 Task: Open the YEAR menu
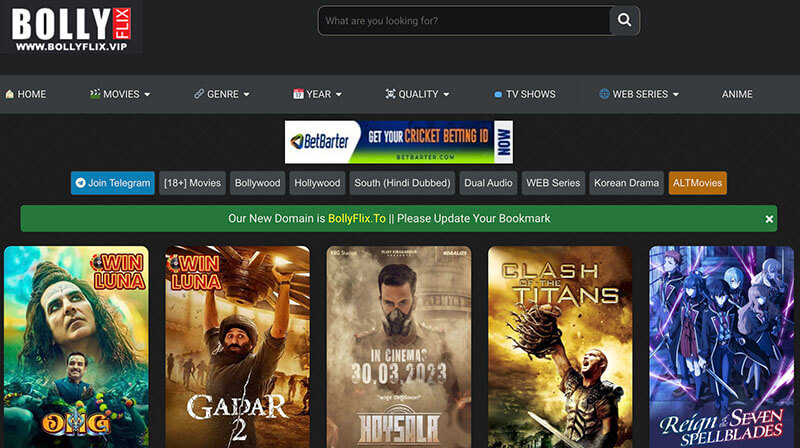coord(317,94)
